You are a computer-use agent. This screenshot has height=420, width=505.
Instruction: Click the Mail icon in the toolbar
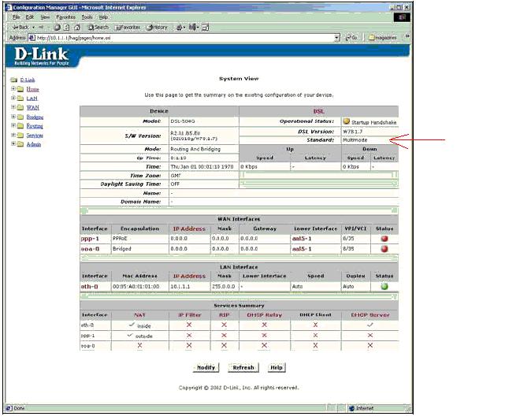(180, 28)
